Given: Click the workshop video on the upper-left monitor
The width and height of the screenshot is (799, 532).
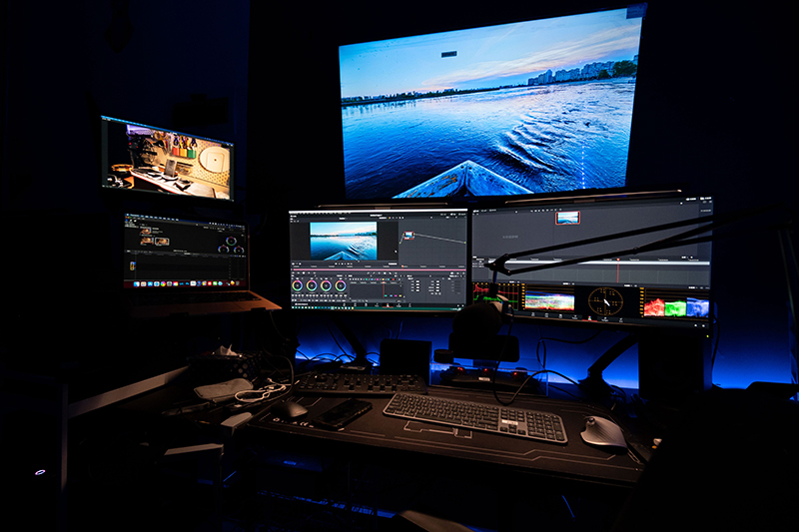Looking at the screenshot, I should pos(167,158).
